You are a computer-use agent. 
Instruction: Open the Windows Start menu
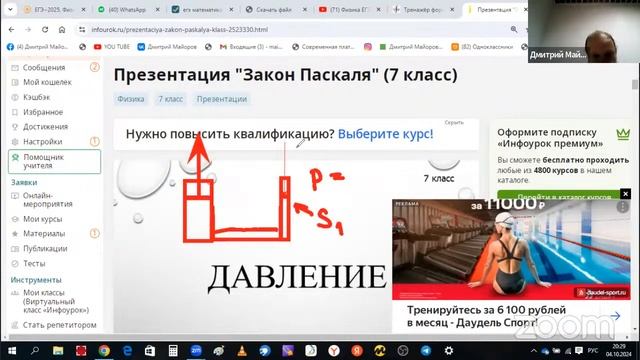(x=12, y=351)
